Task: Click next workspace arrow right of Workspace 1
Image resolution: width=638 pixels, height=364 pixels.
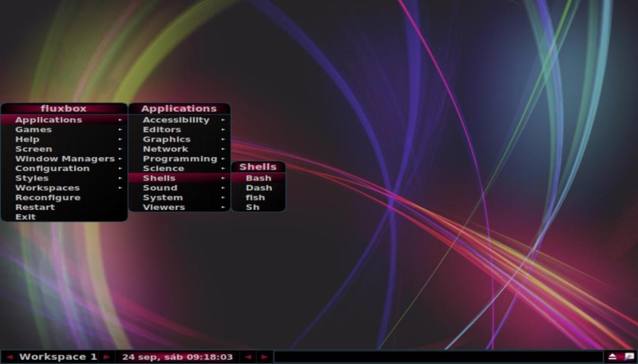Action: 106,357
